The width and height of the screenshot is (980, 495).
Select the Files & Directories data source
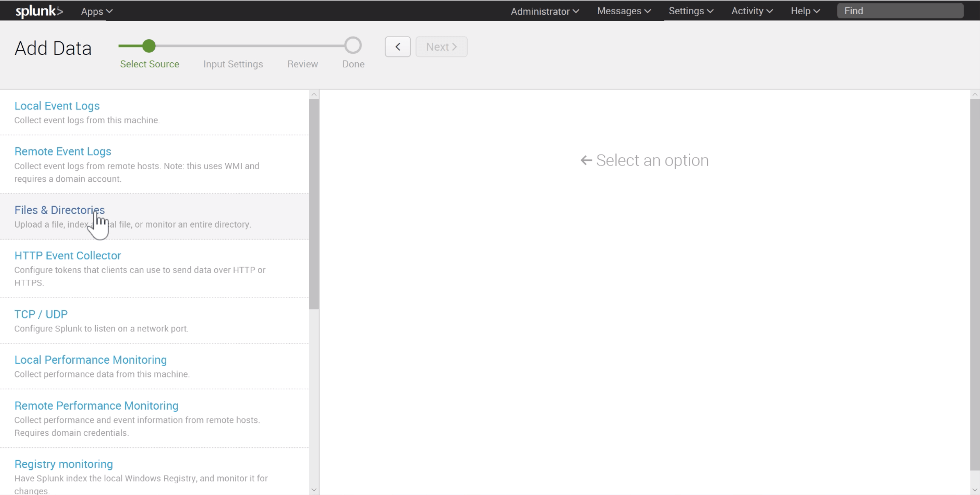tap(59, 210)
